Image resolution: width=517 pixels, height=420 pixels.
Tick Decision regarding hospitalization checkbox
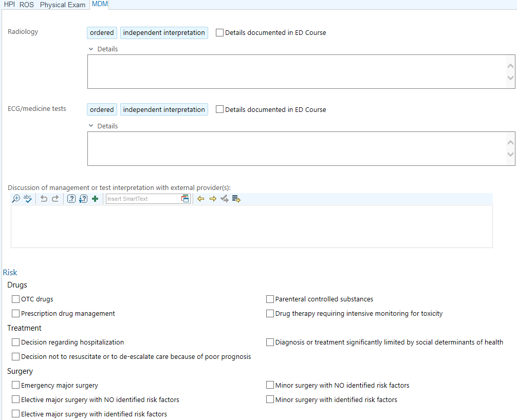(x=15, y=342)
